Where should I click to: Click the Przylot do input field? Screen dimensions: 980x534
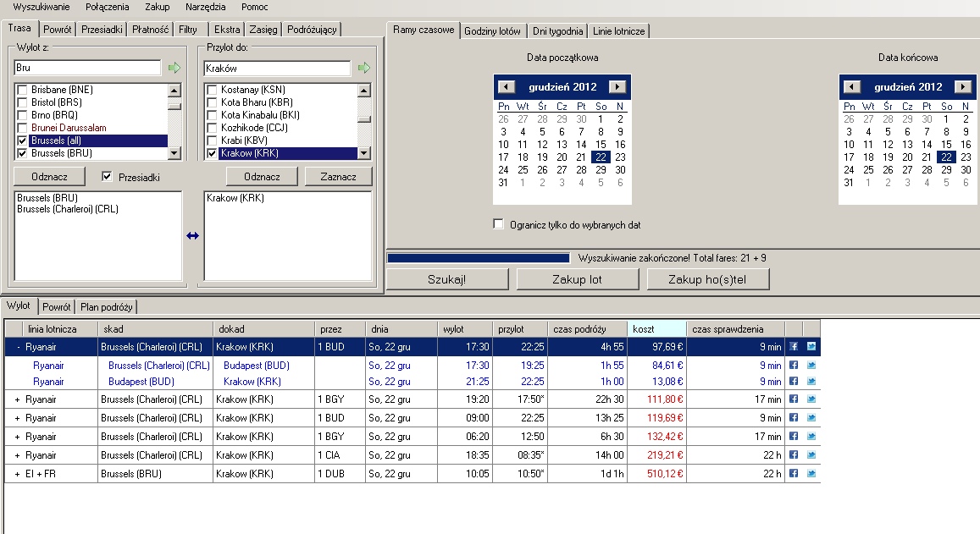pyautogui.click(x=278, y=68)
